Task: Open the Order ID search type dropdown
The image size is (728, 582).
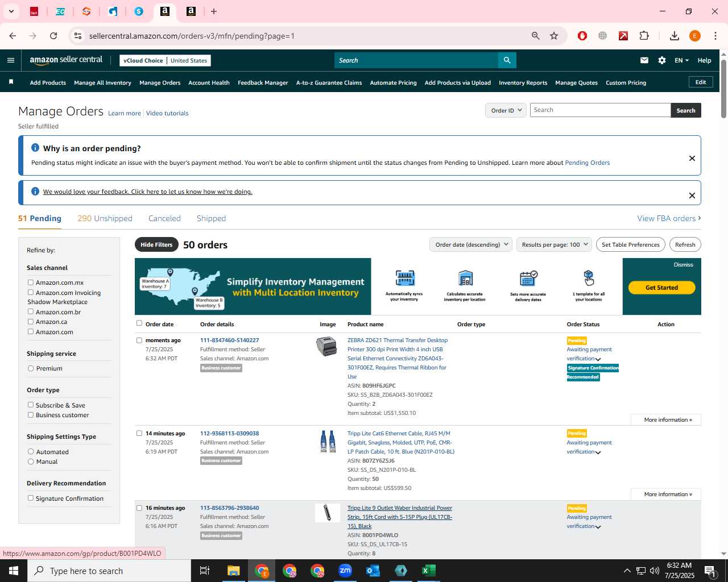Action: [505, 110]
